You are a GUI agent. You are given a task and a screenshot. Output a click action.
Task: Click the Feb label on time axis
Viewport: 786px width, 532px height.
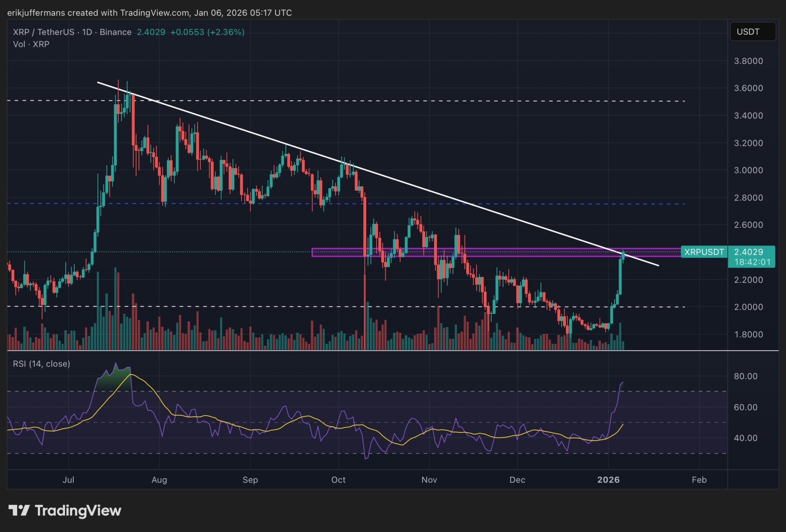pyautogui.click(x=699, y=480)
